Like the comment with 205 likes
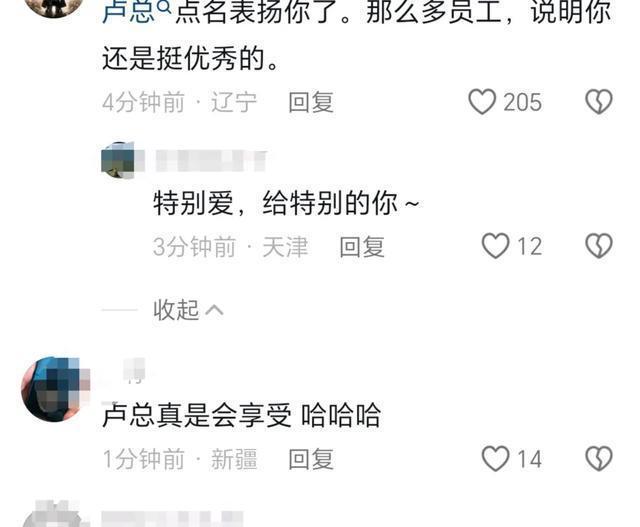Viewport: 640px width, 527px height. pyautogui.click(x=482, y=102)
